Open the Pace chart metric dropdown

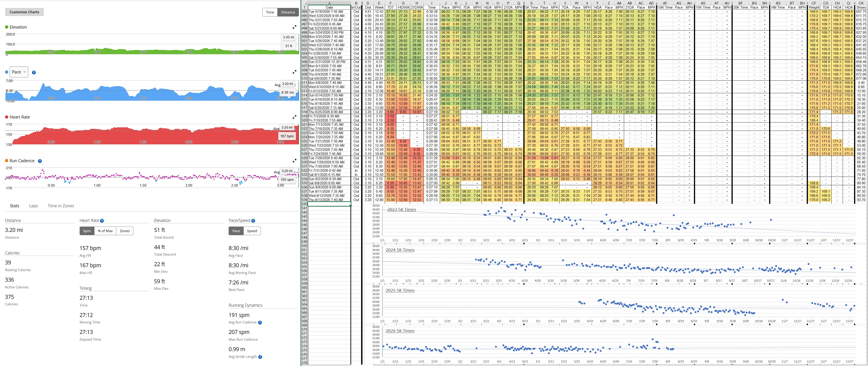[19, 72]
